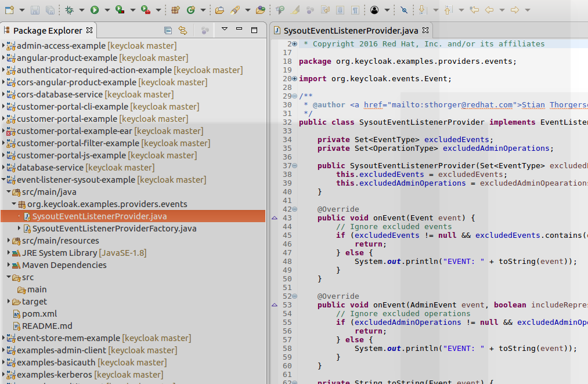The height and width of the screenshot is (384, 588).
Task: Open Package Explorer View Menu triangle
Action: point(224,30)
